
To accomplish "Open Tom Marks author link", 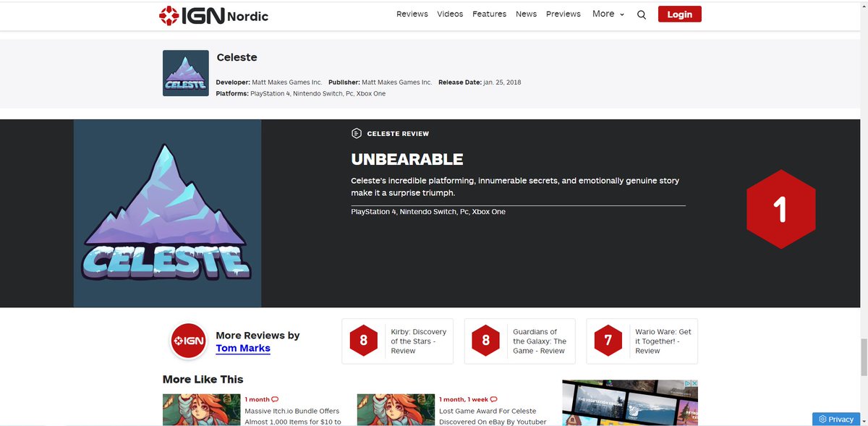I will pyautogui.click(x=243, y=348).
